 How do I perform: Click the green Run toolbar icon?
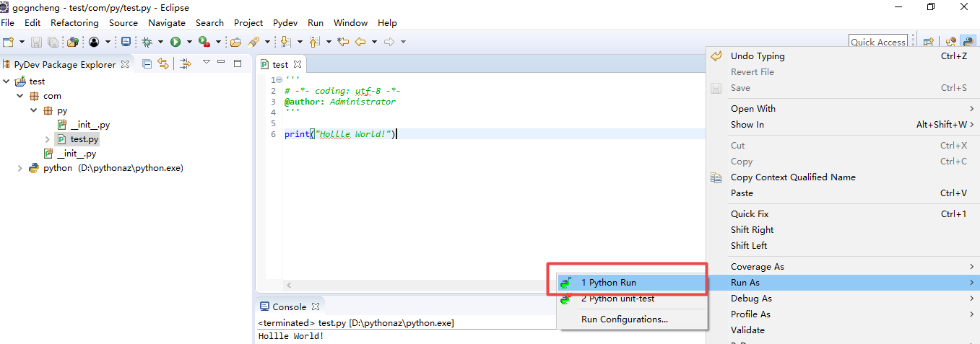point(175,42)
